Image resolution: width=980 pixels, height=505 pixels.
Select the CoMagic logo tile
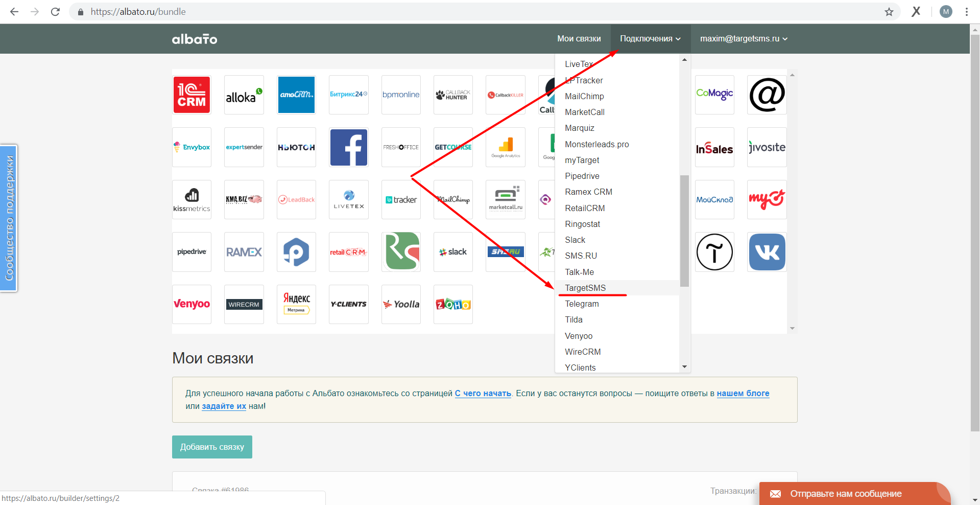714,95
